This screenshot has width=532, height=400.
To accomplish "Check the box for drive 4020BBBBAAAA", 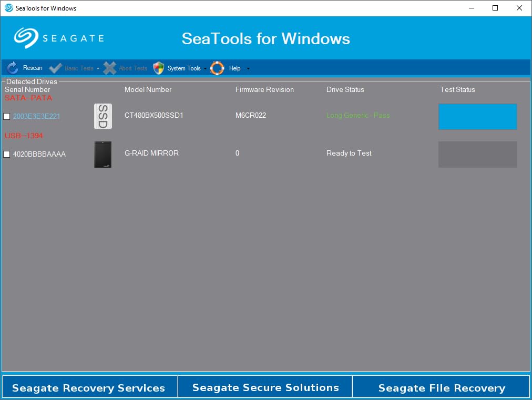I will (7, 155).
